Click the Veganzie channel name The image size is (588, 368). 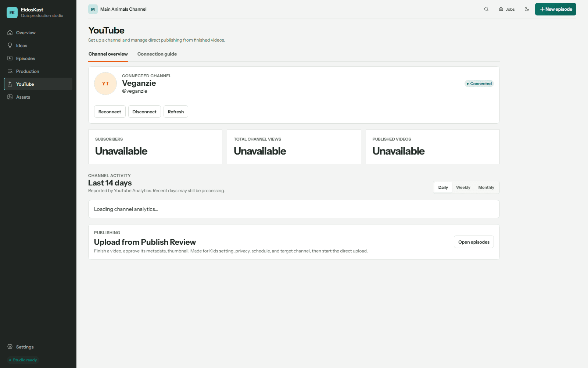coord(139,83)
